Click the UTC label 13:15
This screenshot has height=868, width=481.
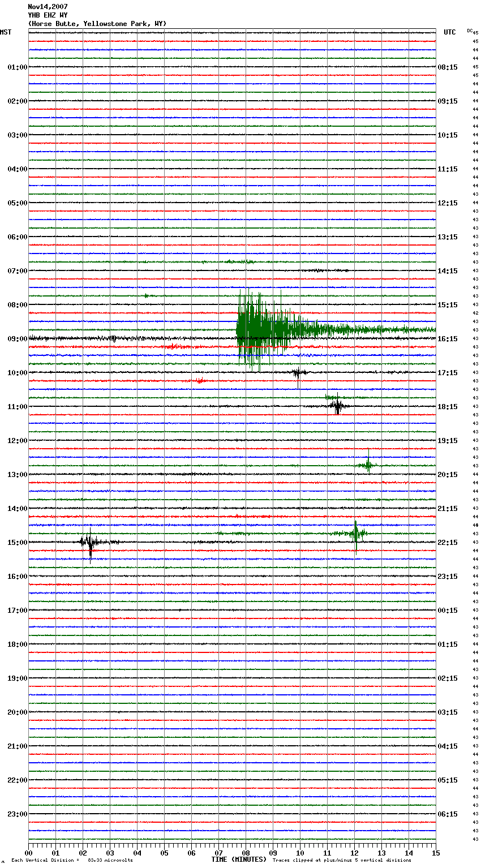point(448,237)
